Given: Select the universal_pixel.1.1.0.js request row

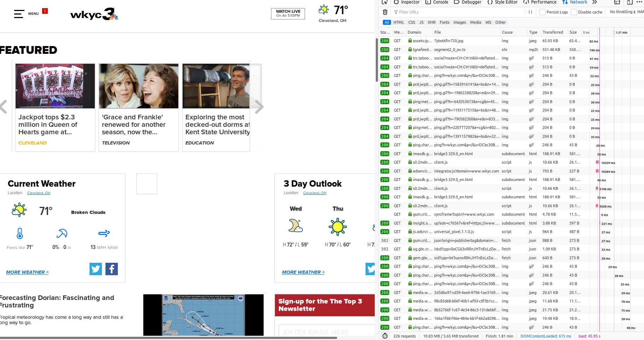Looking at the screenshot, I should [x=511, y=232].
